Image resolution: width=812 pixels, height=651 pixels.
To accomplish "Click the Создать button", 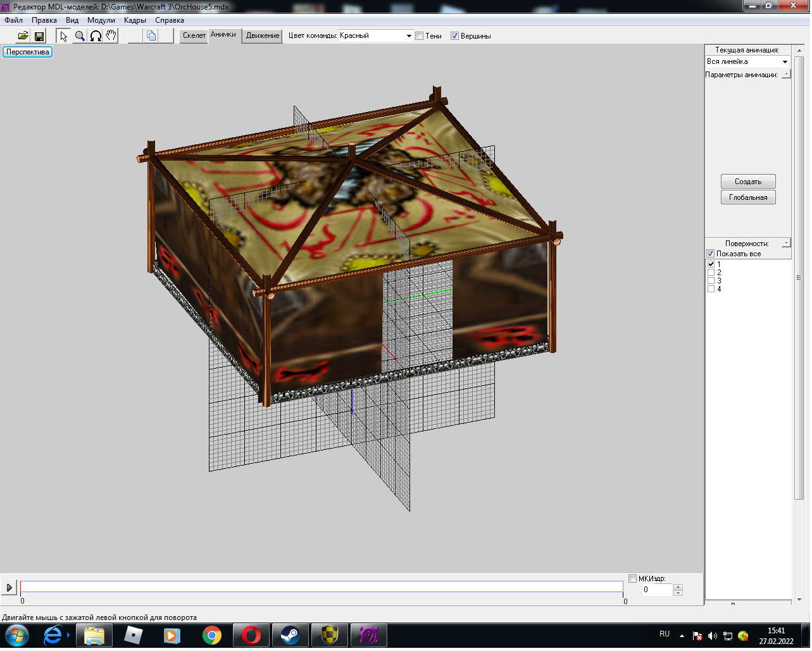I will coord(747,182).
